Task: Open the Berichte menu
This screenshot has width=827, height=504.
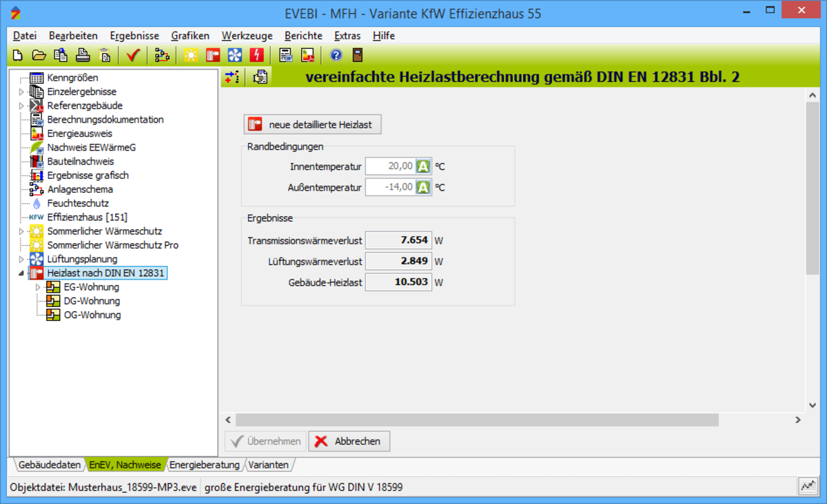Action: (x=303, y=36)
